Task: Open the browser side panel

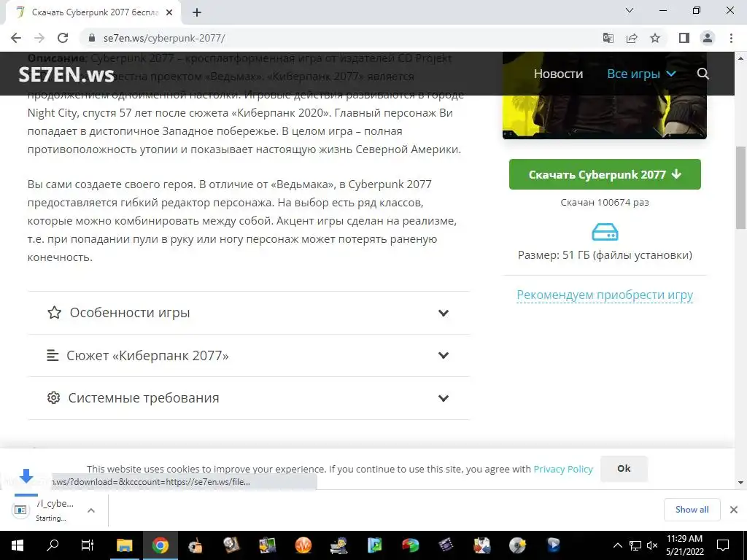Action: (x=684, y=38)
